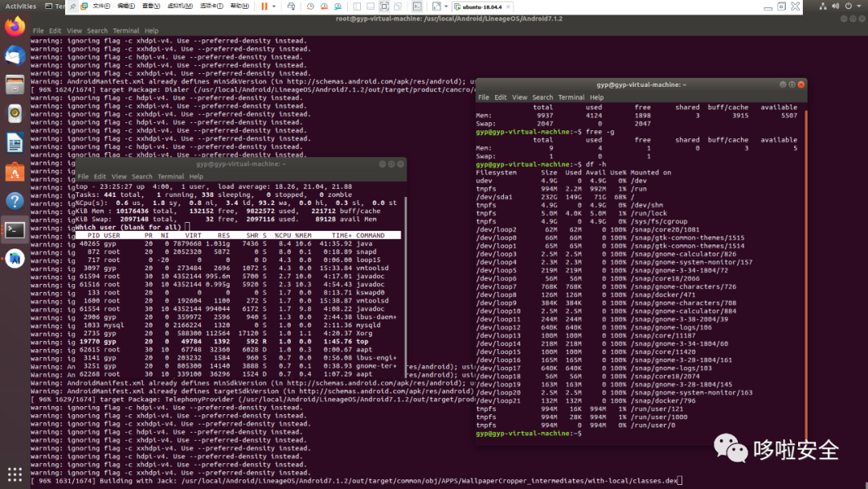Viewport: 868px width, 489px height.
Task: Open Search menu in df terminal window
Action: (x=542, y=97)
